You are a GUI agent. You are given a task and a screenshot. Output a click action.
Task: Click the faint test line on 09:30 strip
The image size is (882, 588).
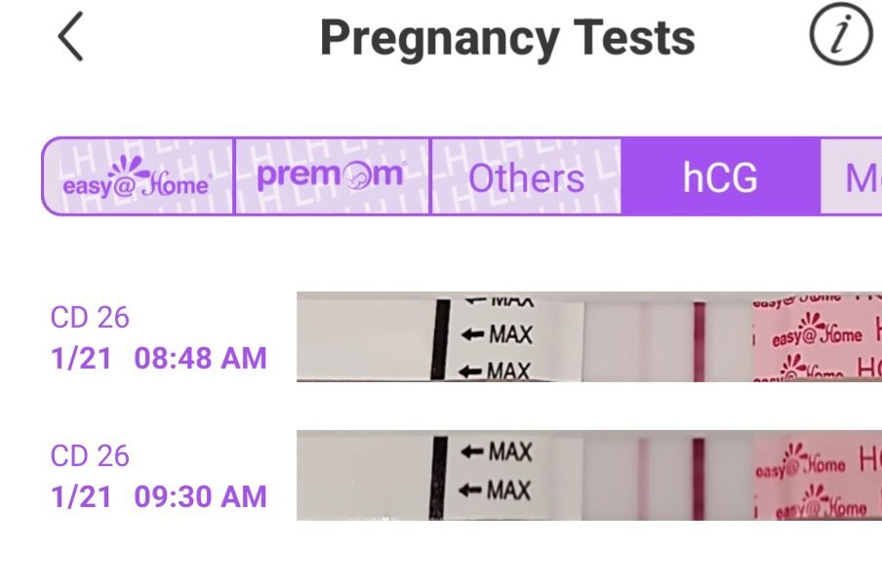[x=642, y=476]
